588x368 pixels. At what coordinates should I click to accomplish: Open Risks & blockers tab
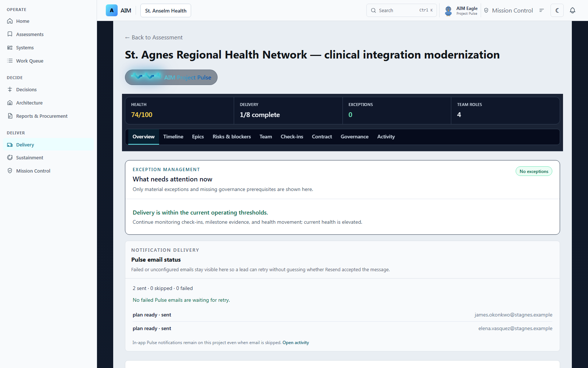point(232,137)
